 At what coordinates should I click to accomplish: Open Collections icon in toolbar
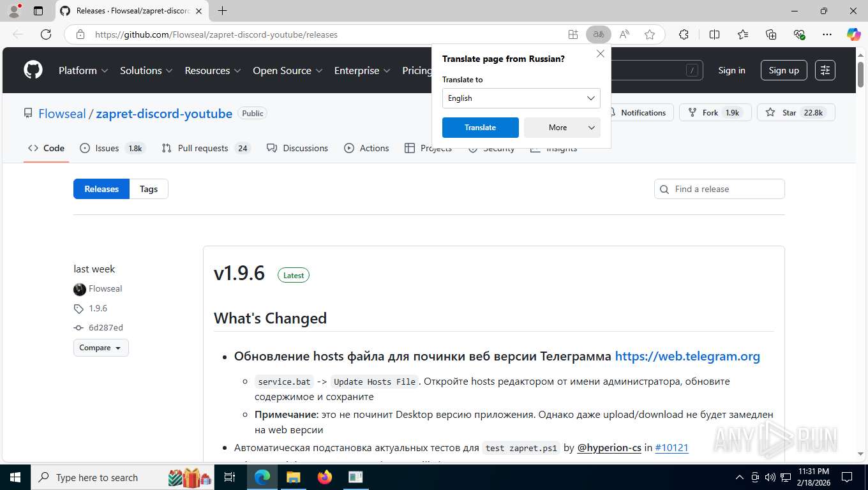point(771,34)
